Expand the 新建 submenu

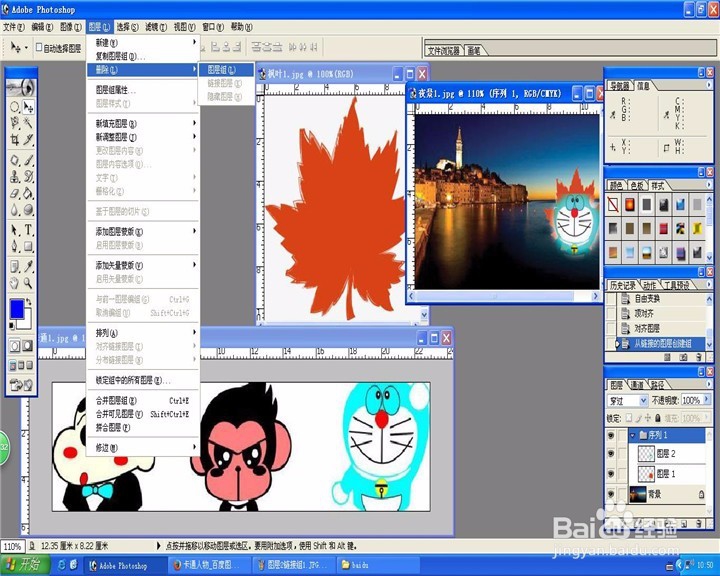point(143,43)
